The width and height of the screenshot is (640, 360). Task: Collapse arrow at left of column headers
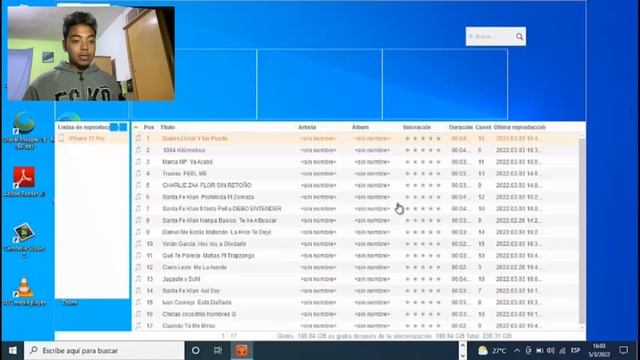pos(136,127)
